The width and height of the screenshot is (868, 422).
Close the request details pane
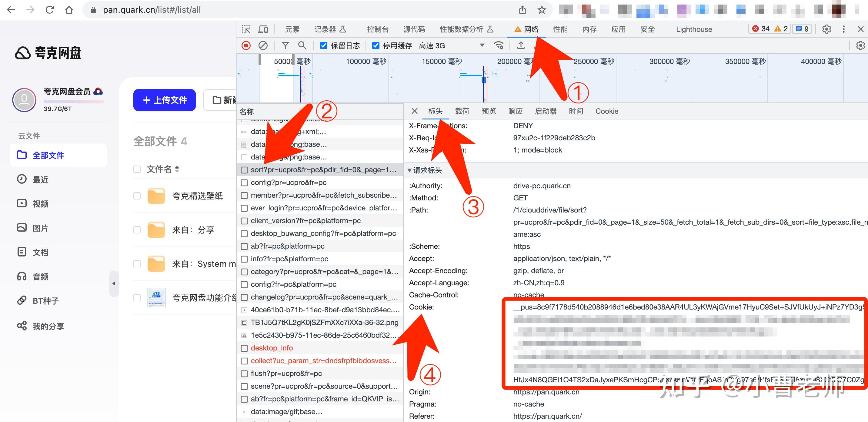(415, 111)
